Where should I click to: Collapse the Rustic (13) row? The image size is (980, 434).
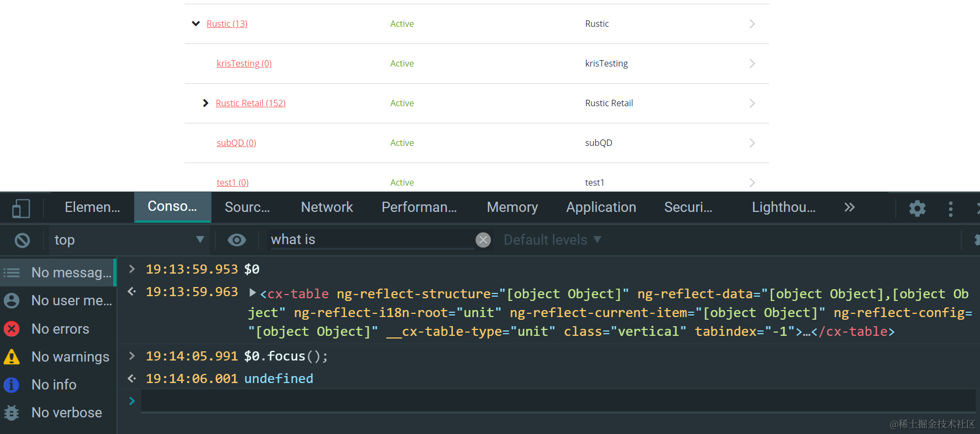coord(196,24)
